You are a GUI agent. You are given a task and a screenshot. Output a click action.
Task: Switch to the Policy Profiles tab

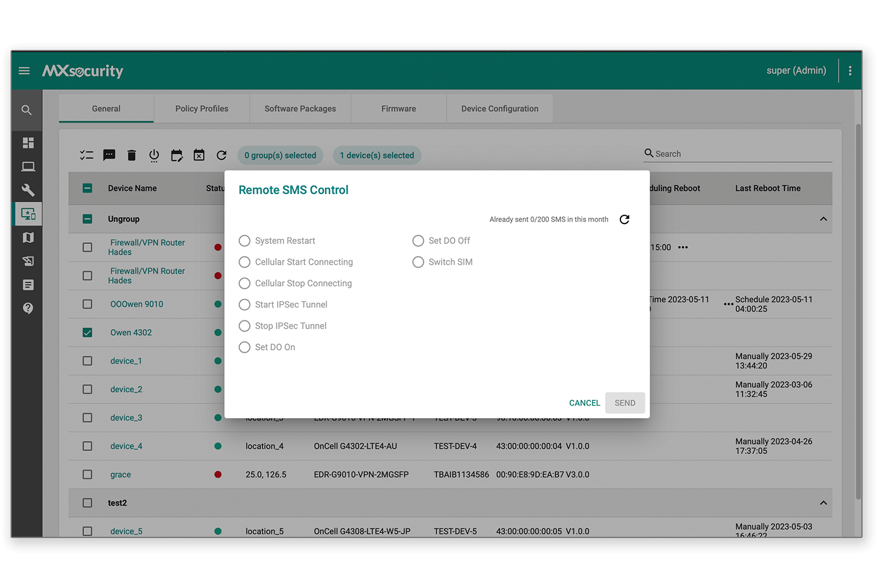[202, 109]
